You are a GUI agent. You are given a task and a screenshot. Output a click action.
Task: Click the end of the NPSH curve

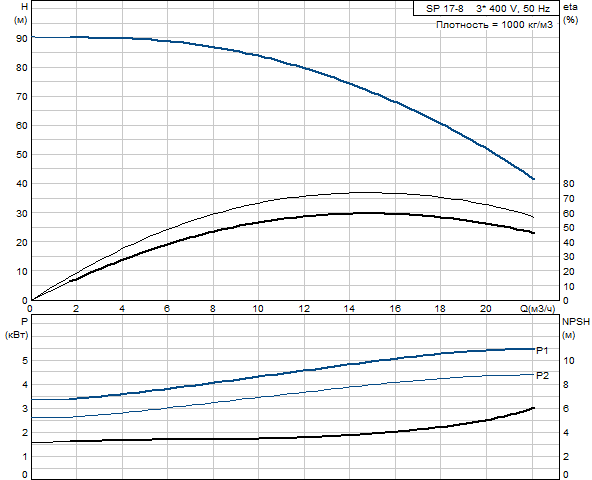(x=533, y=408)
